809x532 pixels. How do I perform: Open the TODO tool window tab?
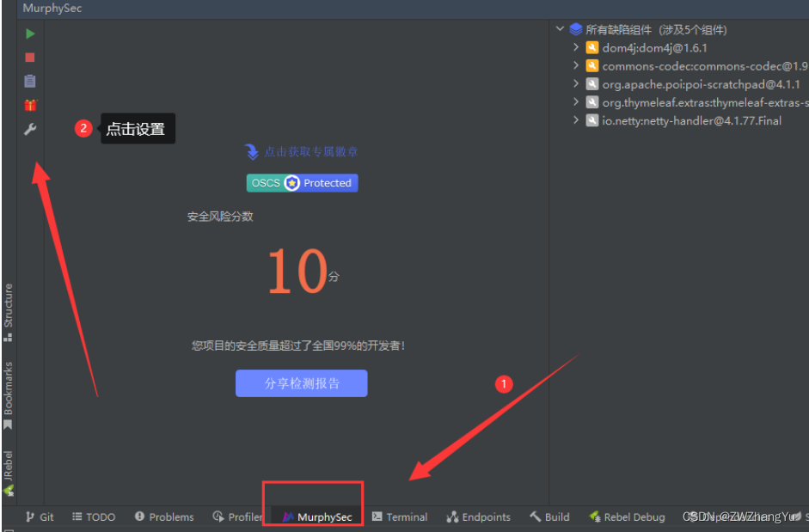94,517
